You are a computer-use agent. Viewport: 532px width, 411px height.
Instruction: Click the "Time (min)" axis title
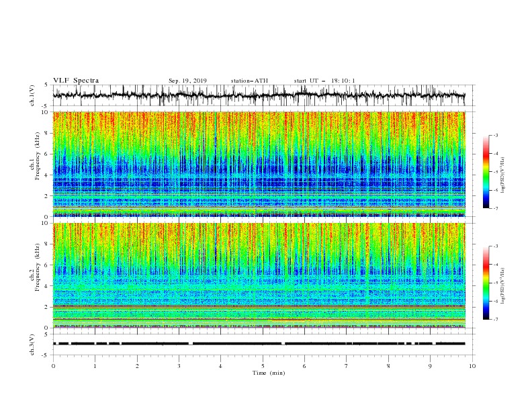(269, 373)
